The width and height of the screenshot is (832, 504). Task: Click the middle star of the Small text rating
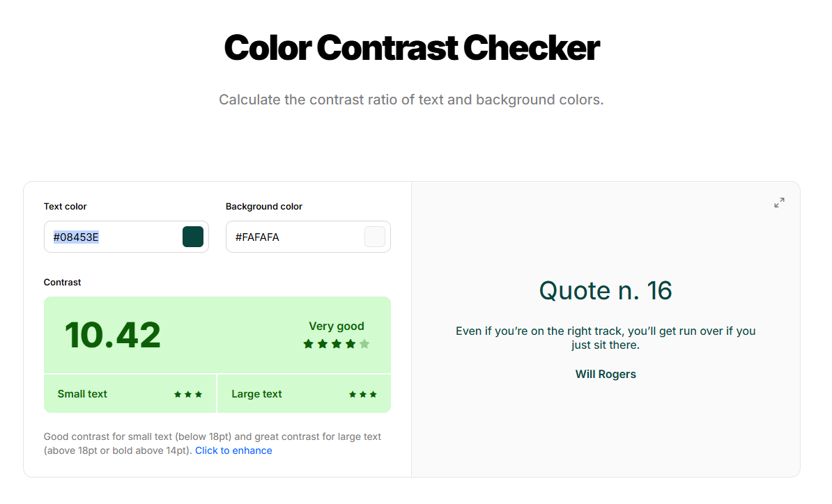(x=188, y=393)
